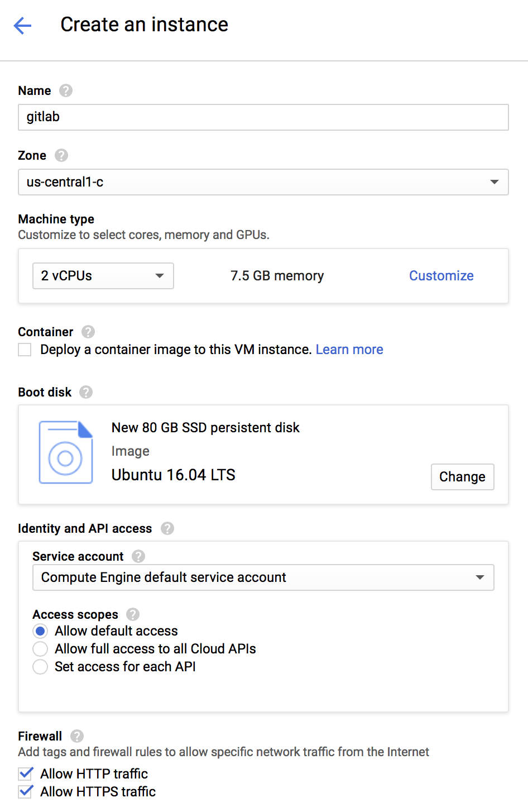Click the Customize machine type link
This screenshot has width=528, height=812.
tap(441, 276)
